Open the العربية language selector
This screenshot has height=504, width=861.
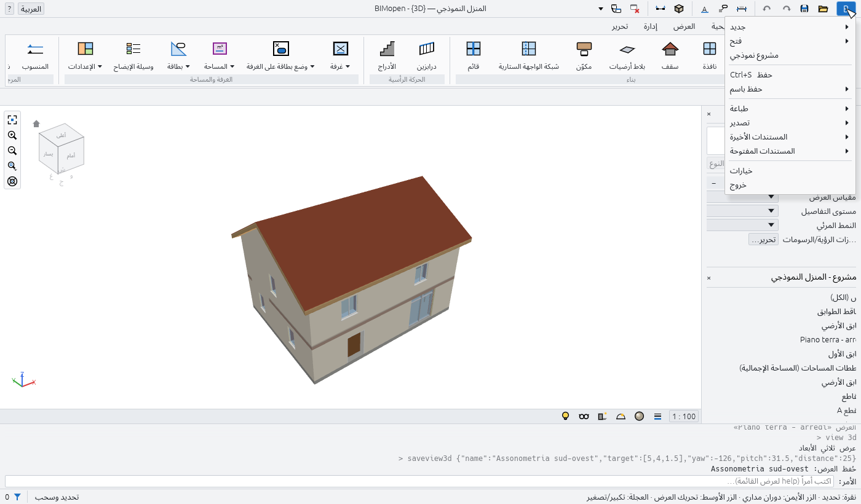(x=31, y=9)
